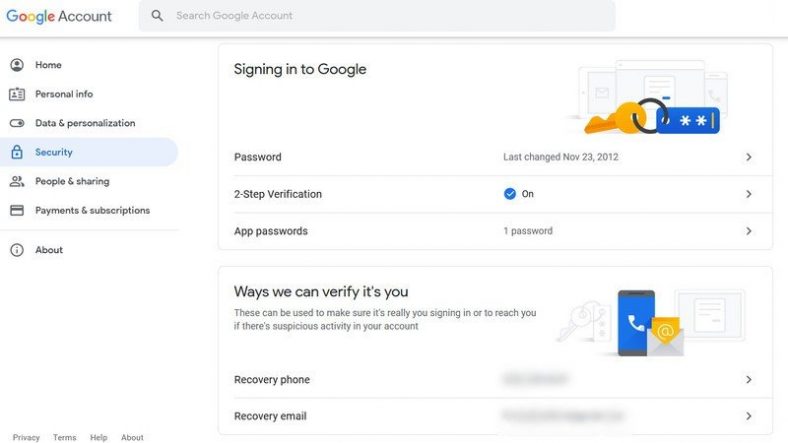Open the Terms footer link
The height and width of the screenshot is (443, 788).
click(65, 437)
